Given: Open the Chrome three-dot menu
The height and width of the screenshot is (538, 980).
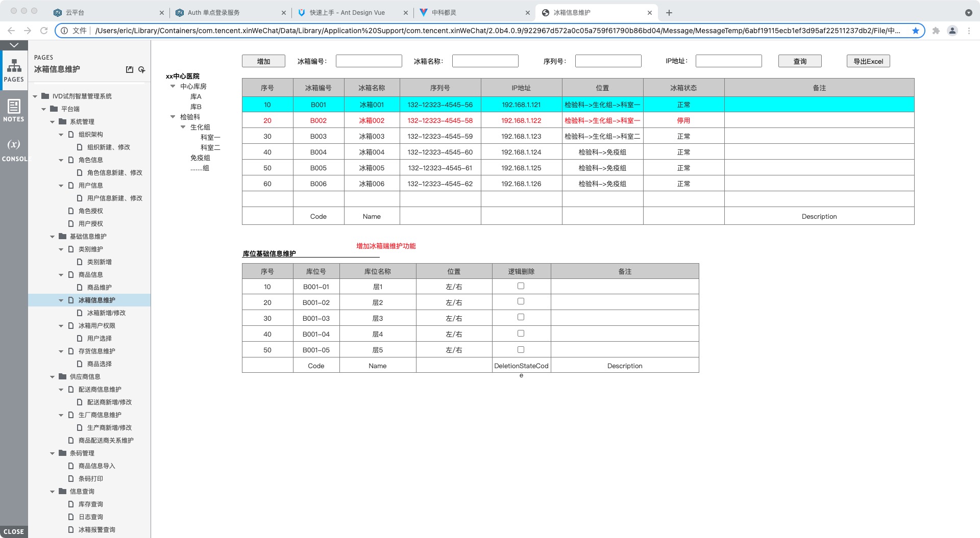Looking at the screenshot, I should pyautogui.click(x=969, y=31).
